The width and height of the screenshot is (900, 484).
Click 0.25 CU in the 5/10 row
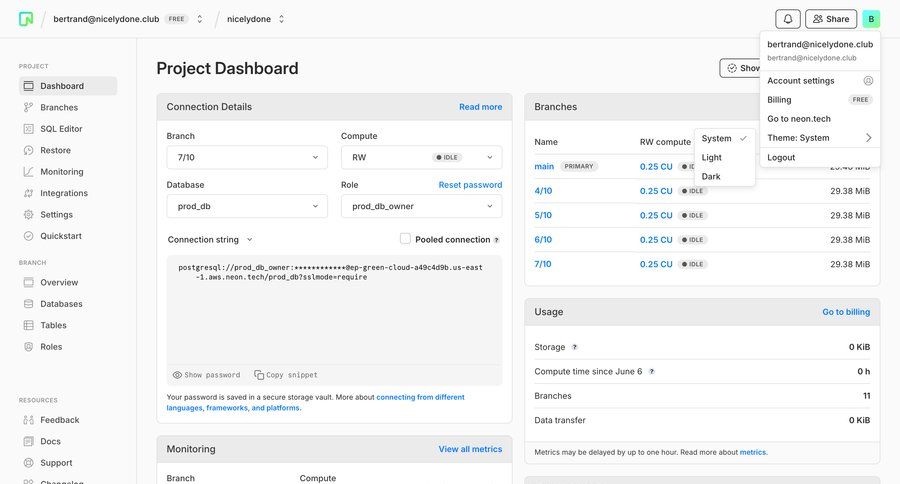(x=656, y=215)
